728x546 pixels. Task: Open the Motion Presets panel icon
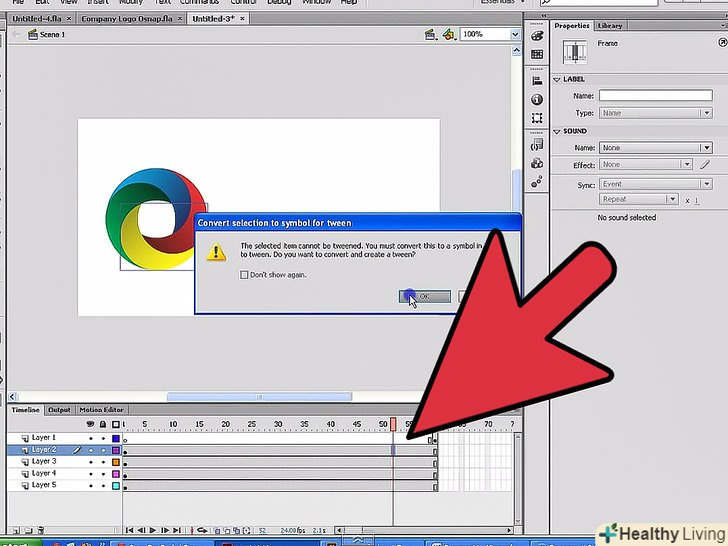[x=537, y=182]
